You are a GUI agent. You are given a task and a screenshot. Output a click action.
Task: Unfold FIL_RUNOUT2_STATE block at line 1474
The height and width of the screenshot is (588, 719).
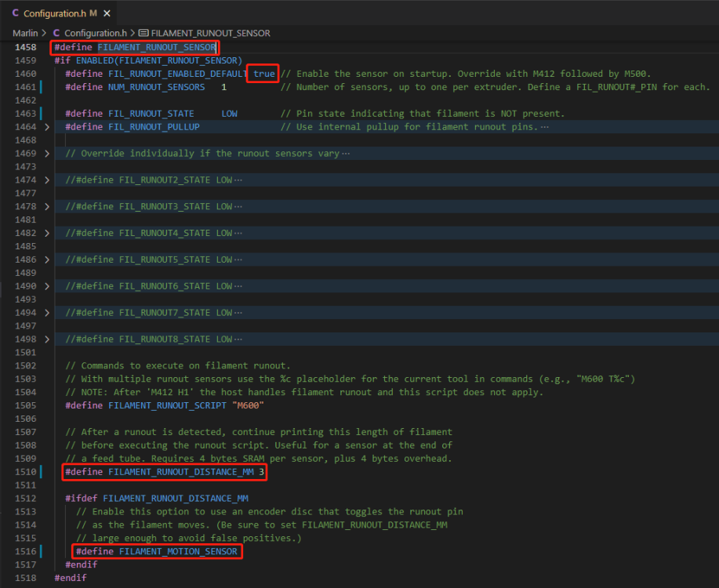point(47,180)
